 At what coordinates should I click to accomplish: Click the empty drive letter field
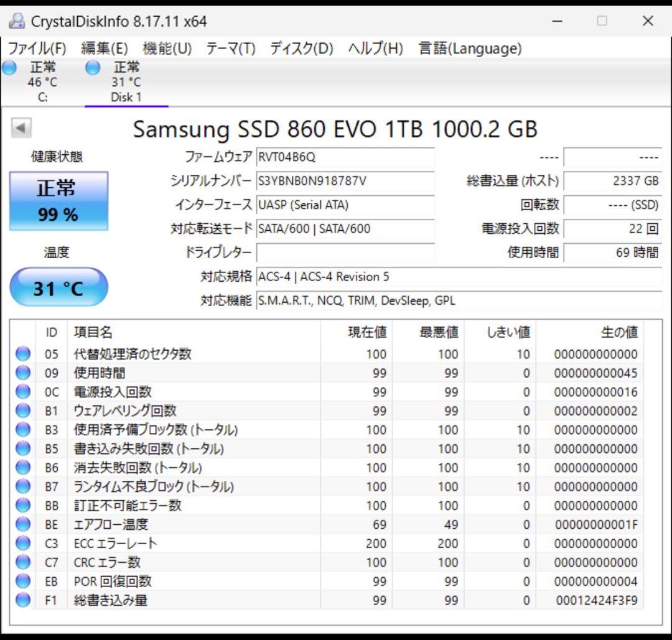click(345, 253)
